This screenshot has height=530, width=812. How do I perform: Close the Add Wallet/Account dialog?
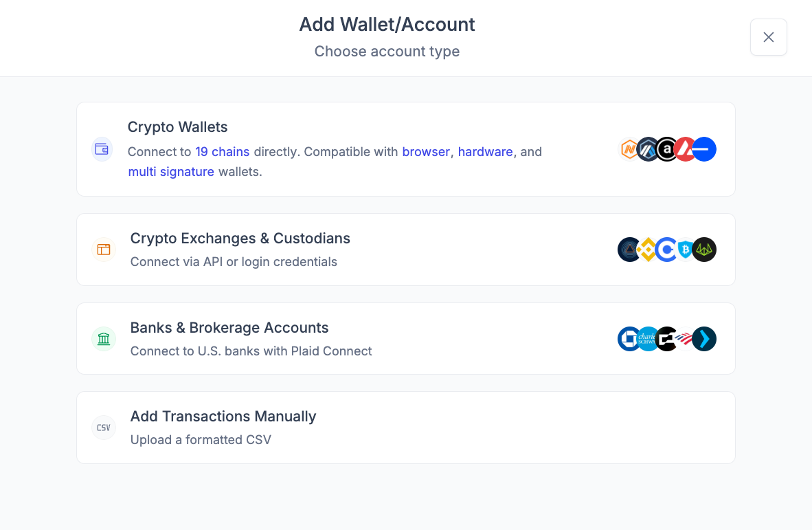click(768, 37)
